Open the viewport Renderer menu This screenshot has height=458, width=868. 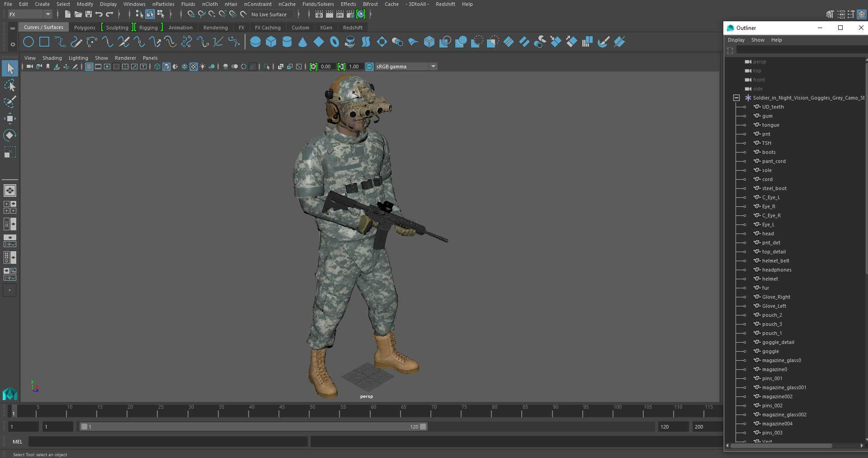[125, 58]
